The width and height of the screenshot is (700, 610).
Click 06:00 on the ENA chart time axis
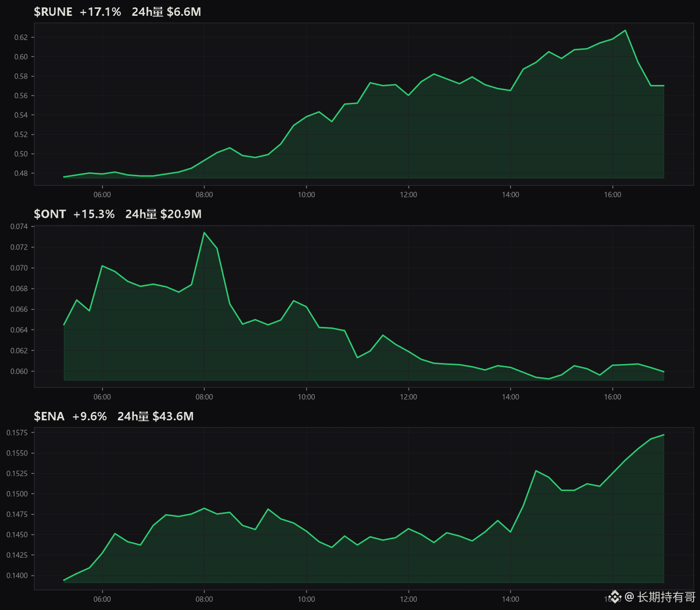[102, 599]
